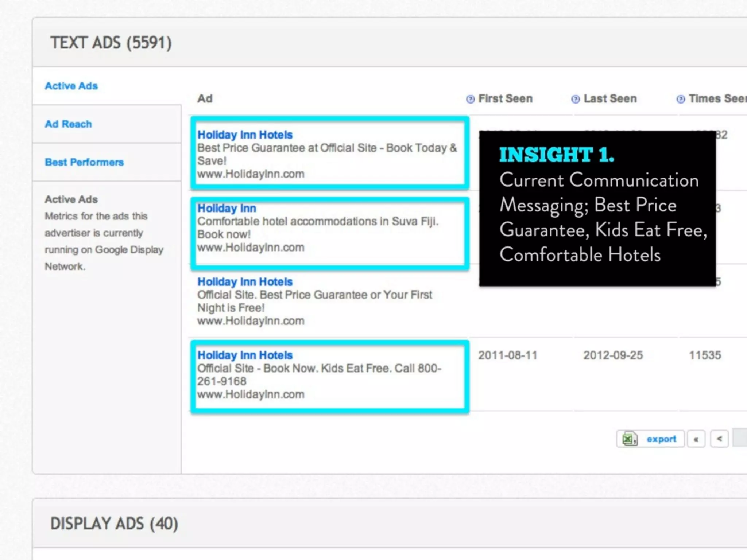
Task: Click www.HolidayInn.com URL in Kids Eat Free ad
Action: pyautogui.click(x=251, y=394)
